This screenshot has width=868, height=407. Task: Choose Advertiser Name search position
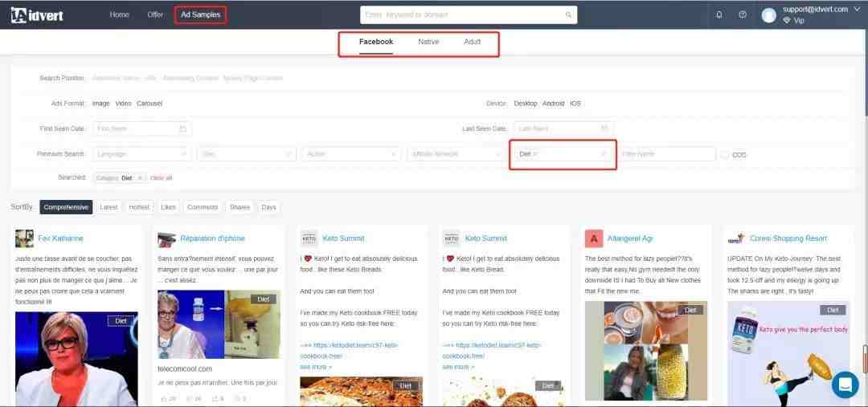[116, 78]
